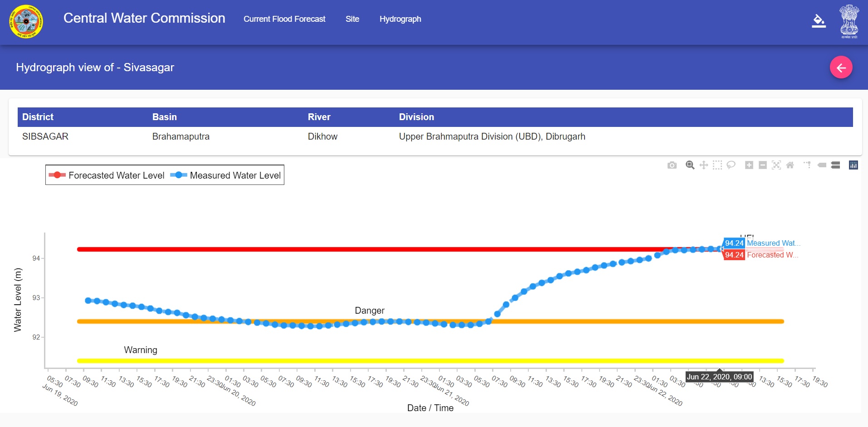Click the pink back arrow button
The height and width of the screenshot is (427, 868).
pos(841,68)
